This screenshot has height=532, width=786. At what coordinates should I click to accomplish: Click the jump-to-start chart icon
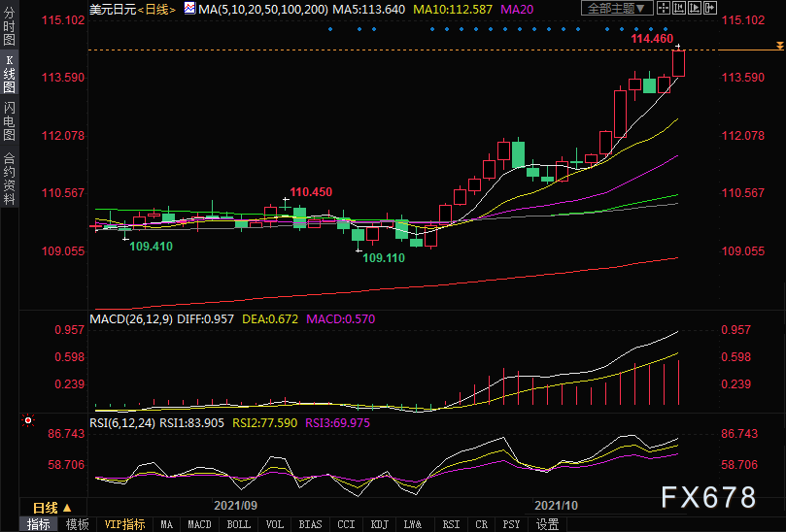679,8
